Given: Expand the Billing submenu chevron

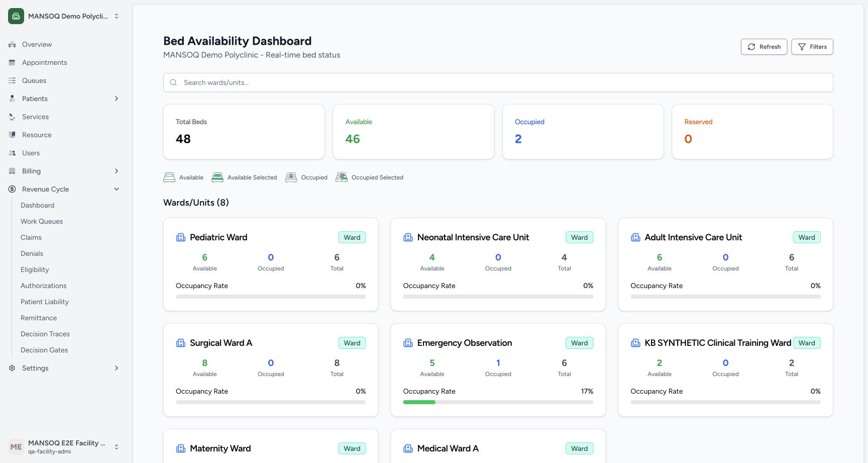Looking at the screenshot, I should [x=117, y=171].
